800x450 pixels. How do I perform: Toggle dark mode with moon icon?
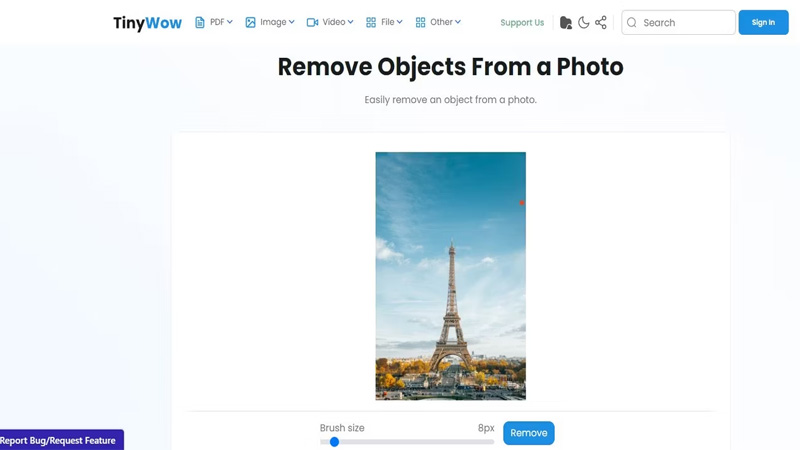tap(584, 22)
